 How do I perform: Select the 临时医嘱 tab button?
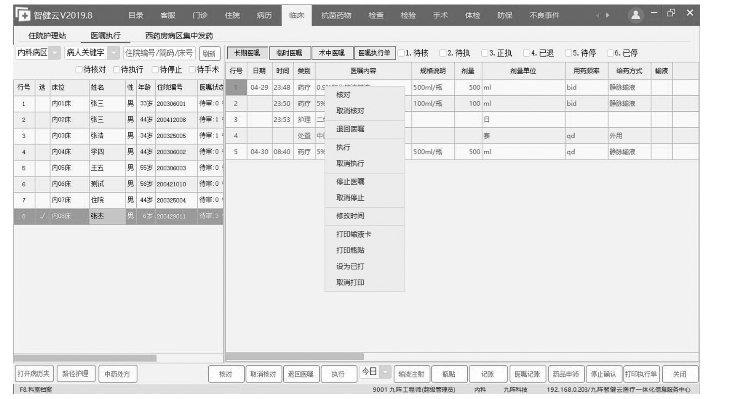[x=289, y=53]
